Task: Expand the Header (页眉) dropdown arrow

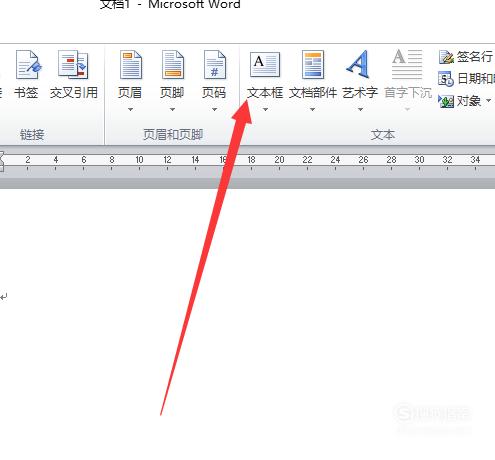Action: 130,109
